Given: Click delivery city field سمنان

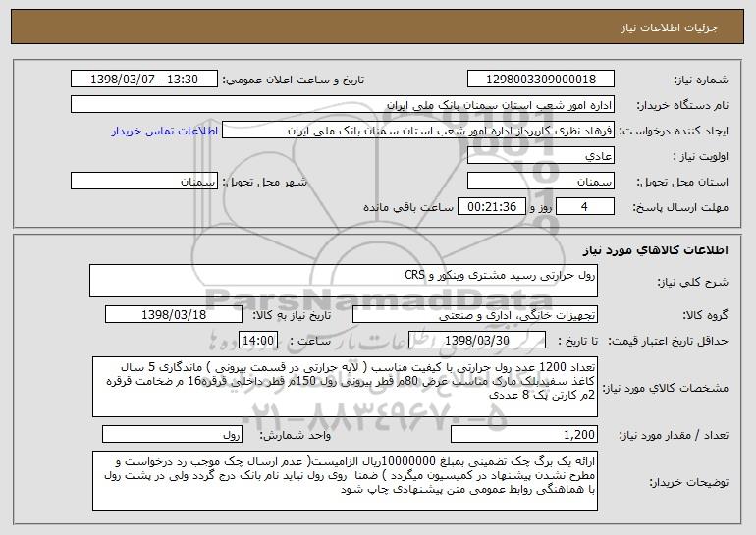Looking at the screenshot, I should point(144,182).
